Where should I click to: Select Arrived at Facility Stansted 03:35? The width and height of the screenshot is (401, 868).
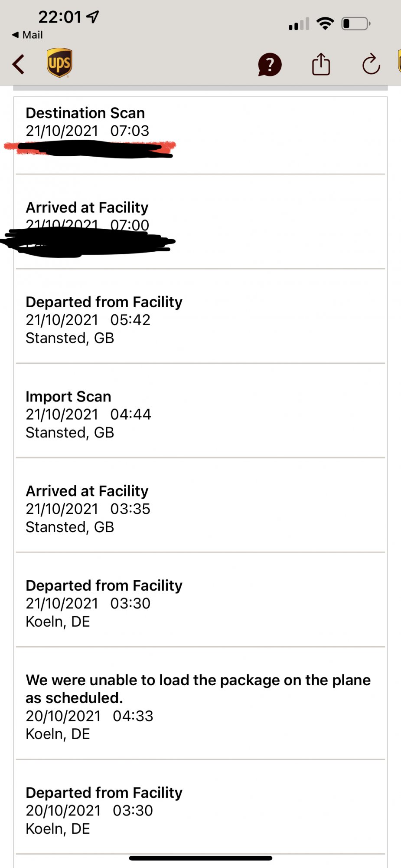[x=200, y=505]
